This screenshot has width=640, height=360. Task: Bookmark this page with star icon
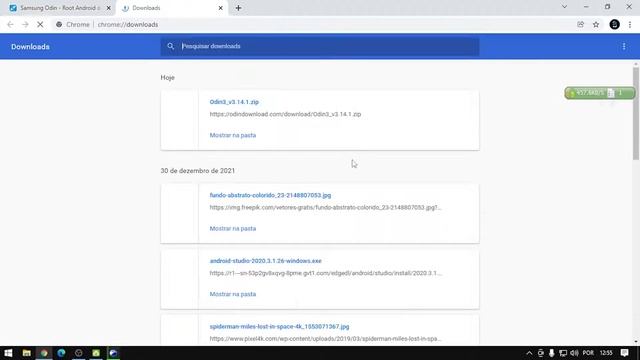point(596,24)
